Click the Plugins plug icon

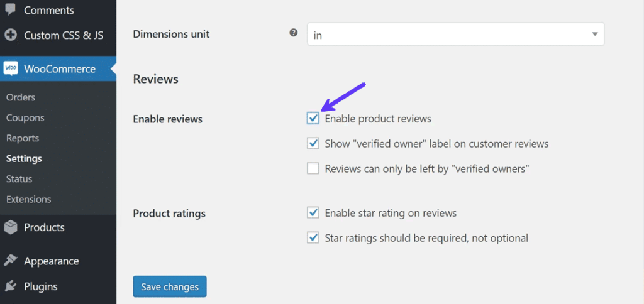11,286
